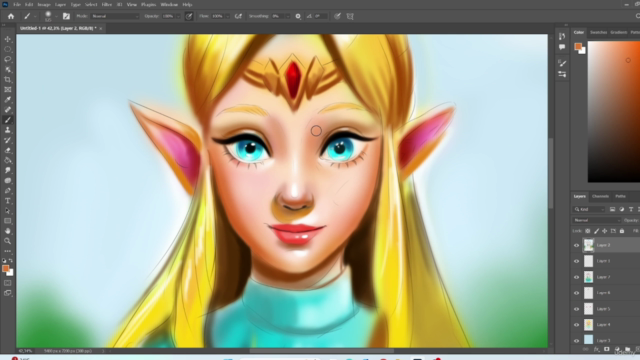Image resolution: width=640 pixels, height=360 pixels.
Task: Enable airbrush-style build-up effects
Action: click(x=238, y=16)
